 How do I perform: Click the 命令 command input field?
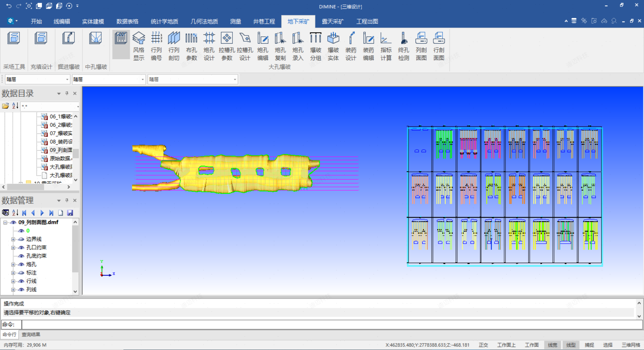(x=332, y=324)
